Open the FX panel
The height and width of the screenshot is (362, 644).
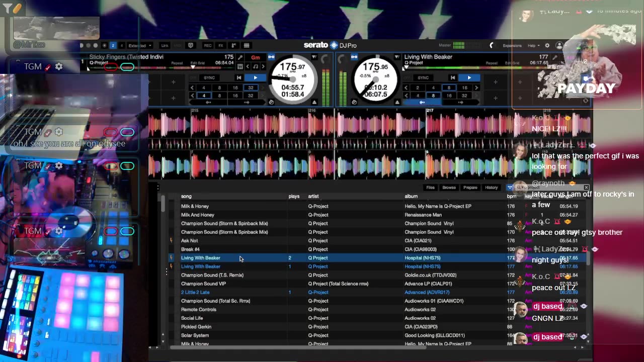(221, 45)
